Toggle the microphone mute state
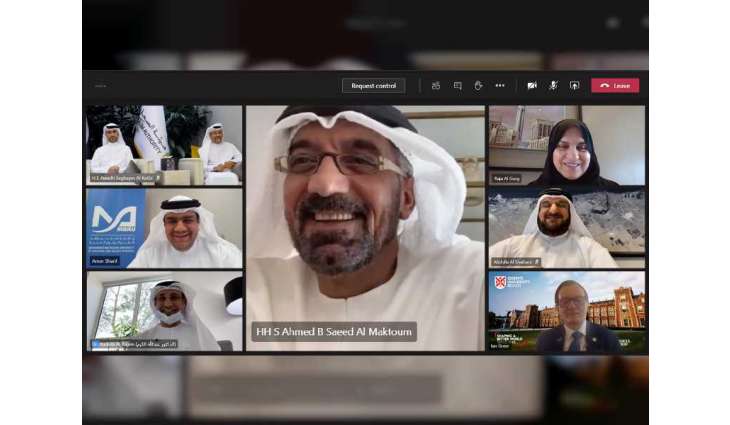730x425 pixels. point(553,86)
